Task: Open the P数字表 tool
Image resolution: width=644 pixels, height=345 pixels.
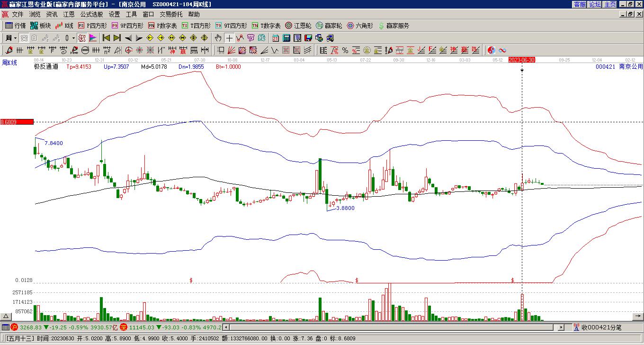Action: [162, 26]
